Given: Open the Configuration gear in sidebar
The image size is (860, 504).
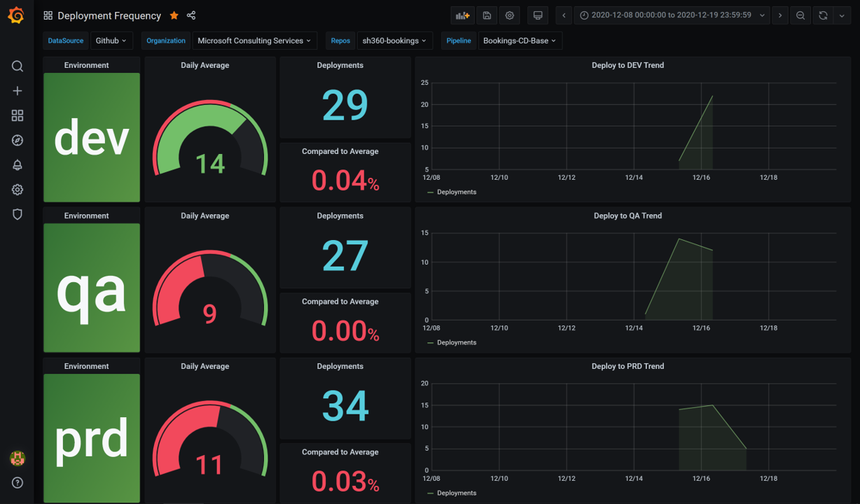Looking at the screenshot, I should (x=18, y=190).
